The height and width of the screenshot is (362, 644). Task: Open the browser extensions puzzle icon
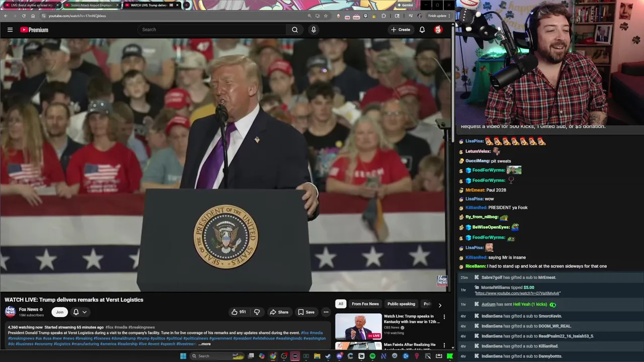tap(384, 16)
